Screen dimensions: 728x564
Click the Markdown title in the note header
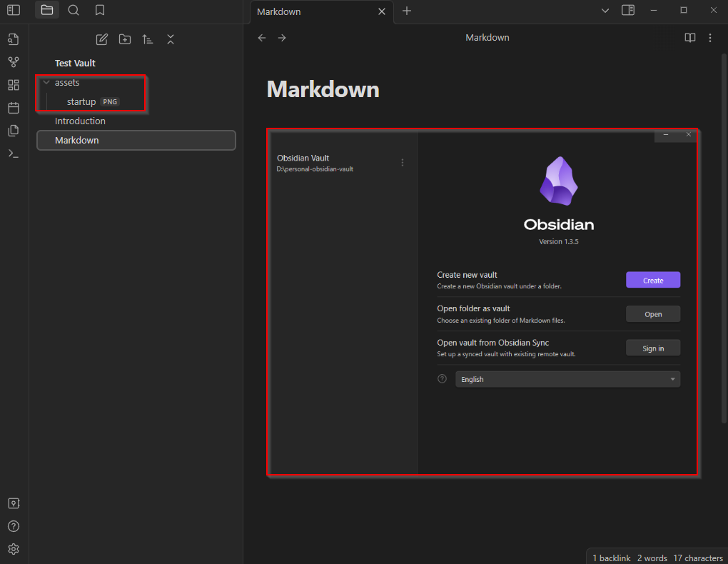coord(487,38)
